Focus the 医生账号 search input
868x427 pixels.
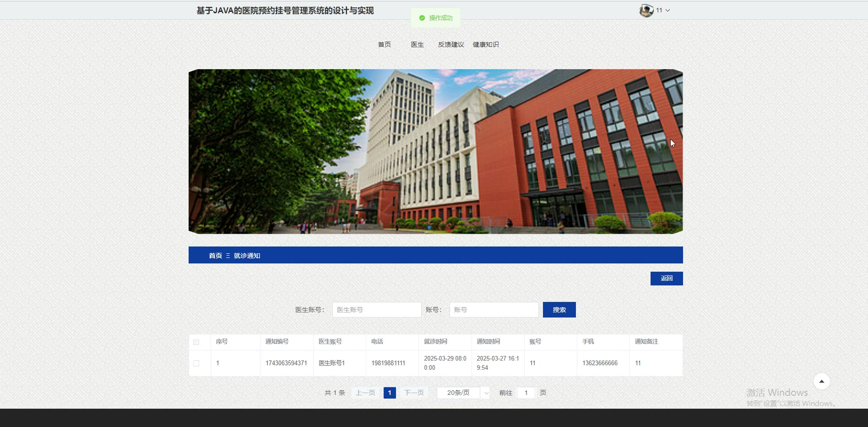pos(376,310)
